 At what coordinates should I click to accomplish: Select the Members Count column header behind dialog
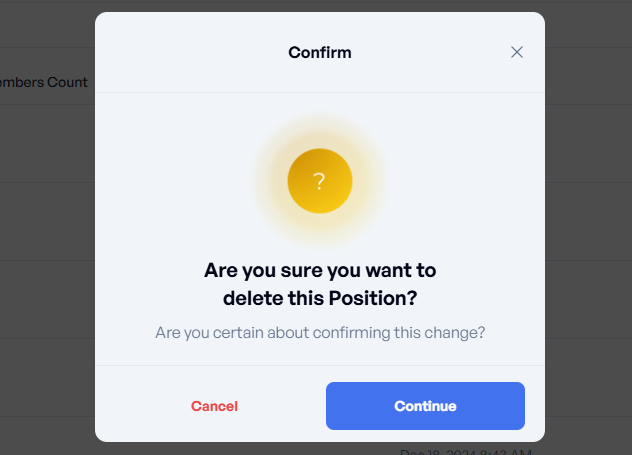45,82
